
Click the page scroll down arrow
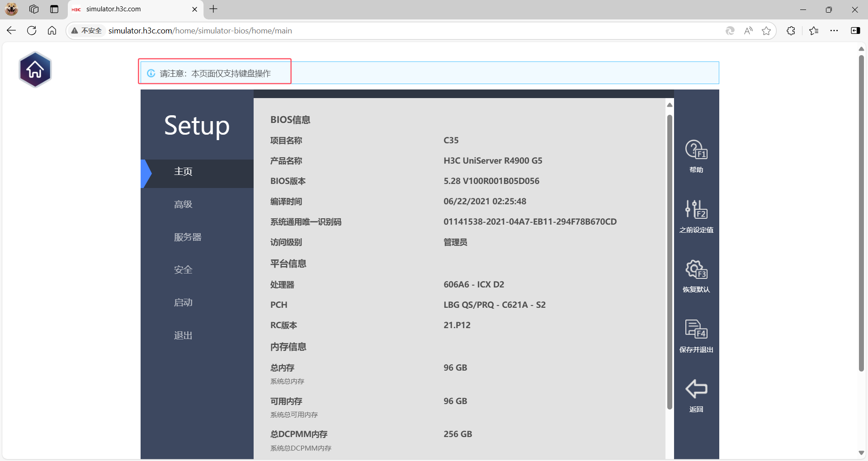861,453
